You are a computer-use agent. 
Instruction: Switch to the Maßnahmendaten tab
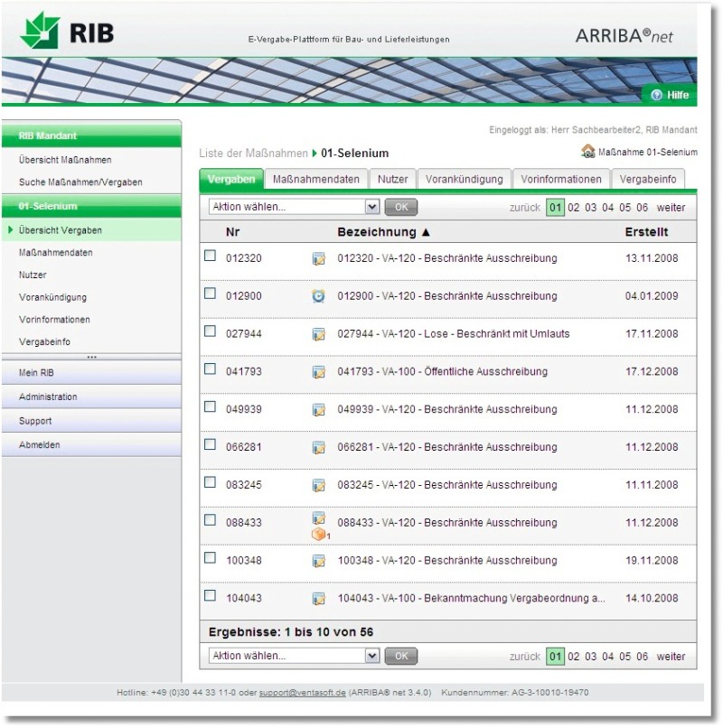(x=316, y=179)
